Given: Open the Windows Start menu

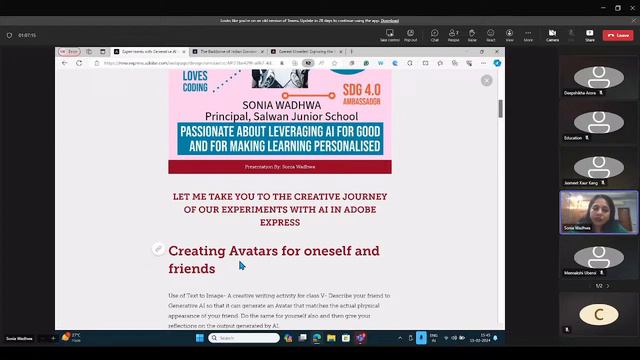Looking at the screenshot, I should coord(200,338).
